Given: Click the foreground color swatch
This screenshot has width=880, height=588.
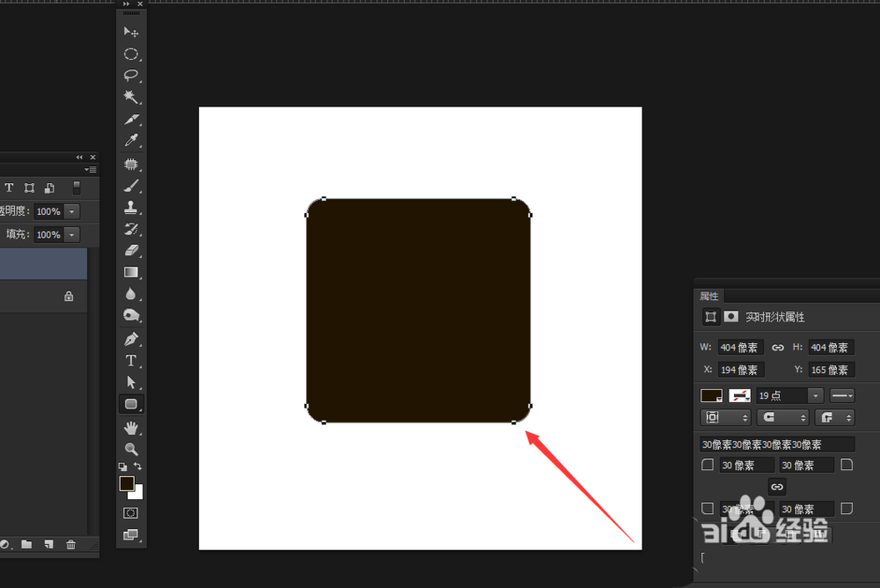Looking at the screenshot, I should (x=127, y=483).
